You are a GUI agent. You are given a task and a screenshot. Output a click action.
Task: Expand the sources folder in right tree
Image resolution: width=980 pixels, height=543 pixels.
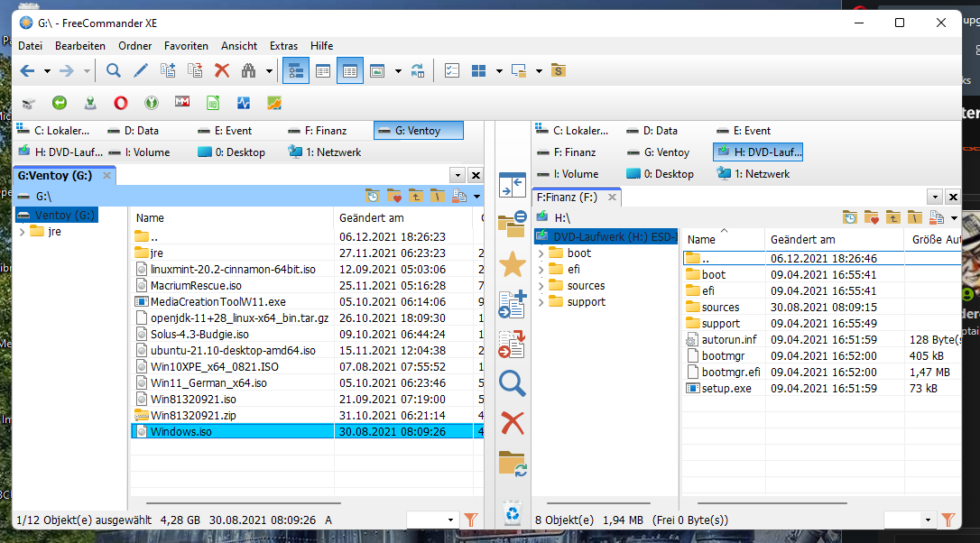[x=541, y=286]
